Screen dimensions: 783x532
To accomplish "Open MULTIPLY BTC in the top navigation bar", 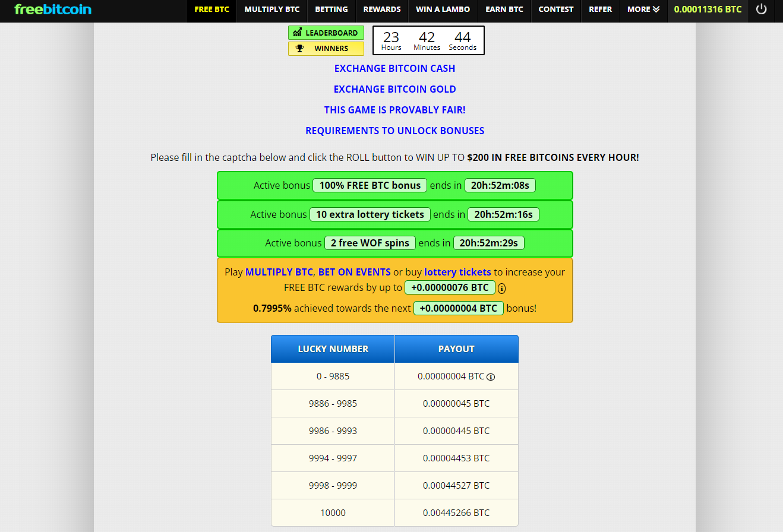I will tap(272, 9).
